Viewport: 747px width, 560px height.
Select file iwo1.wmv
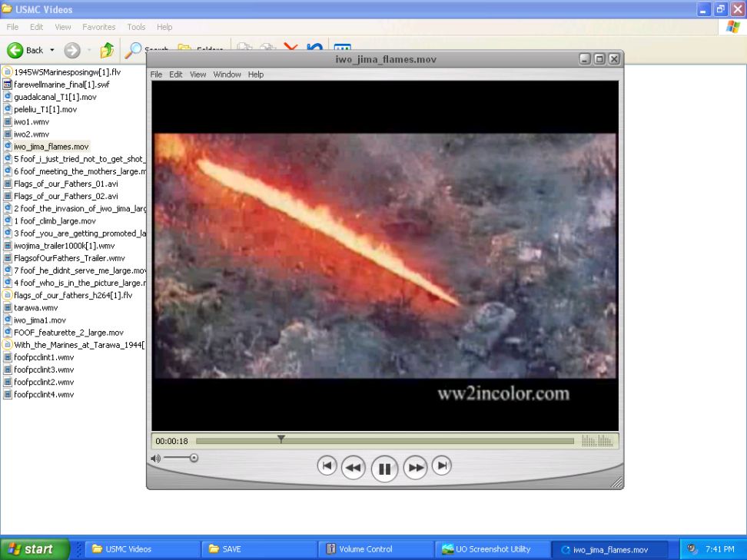(x=32, y=122)
